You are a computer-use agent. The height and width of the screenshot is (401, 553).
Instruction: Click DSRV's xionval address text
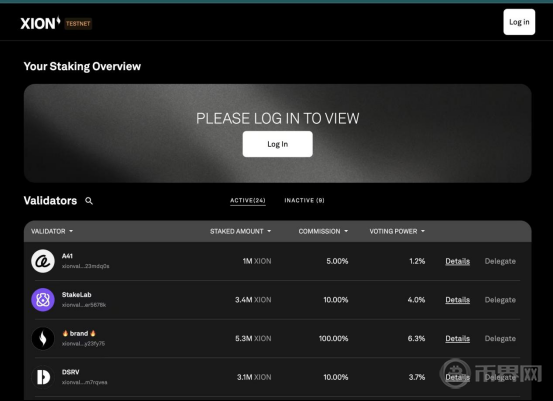tap(84, 382)
